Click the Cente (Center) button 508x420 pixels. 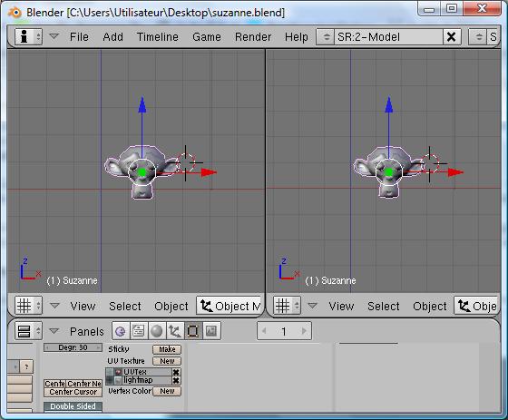(x=55, y=384)
